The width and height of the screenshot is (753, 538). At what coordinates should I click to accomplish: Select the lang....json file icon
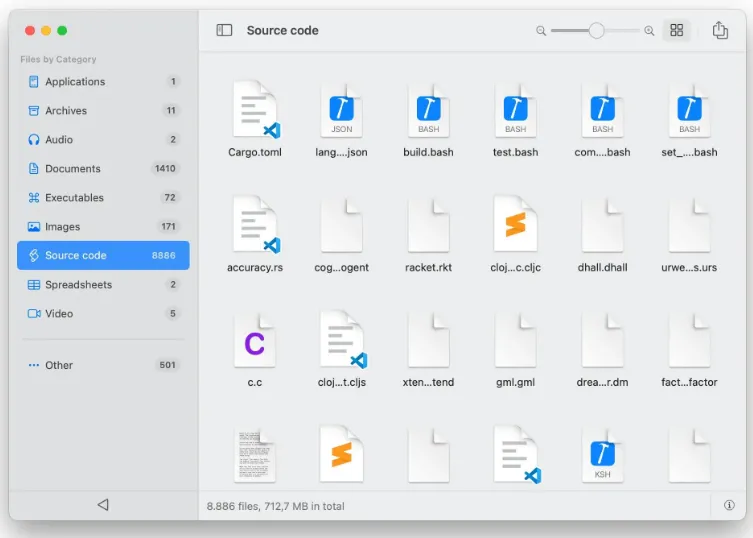tap(341, 110)
